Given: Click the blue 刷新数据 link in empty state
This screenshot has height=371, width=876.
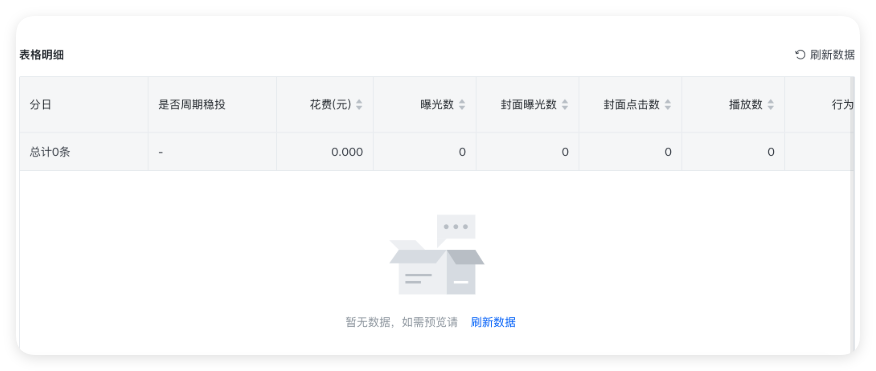Looking at the screenshot, I should click(x=493, y=322).
